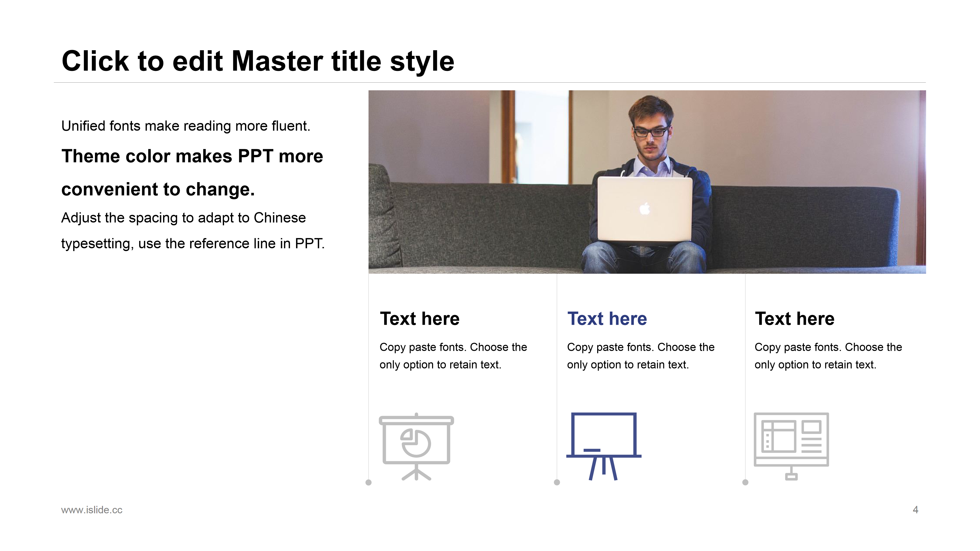Click the blue whiteboard easel icon
980x551 pixels.
[x=604, y=446]
